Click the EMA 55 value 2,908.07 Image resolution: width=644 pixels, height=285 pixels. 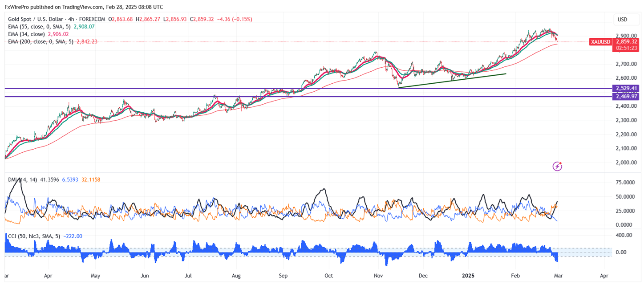(x=83, y=27)
